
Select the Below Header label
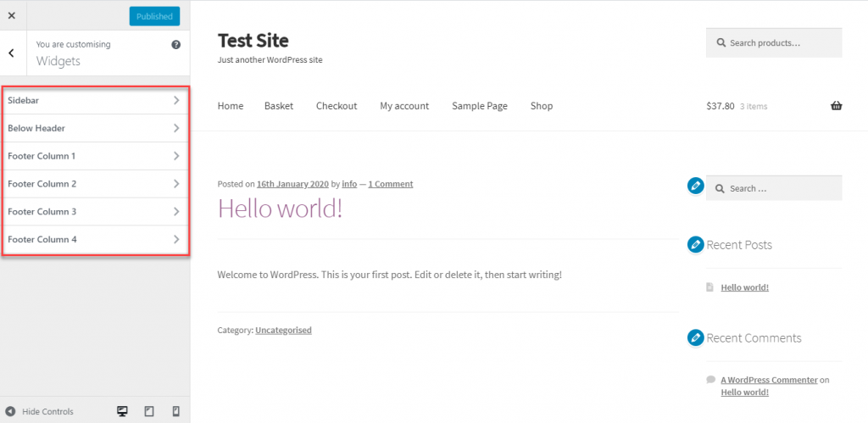click(x=36, y=128)
